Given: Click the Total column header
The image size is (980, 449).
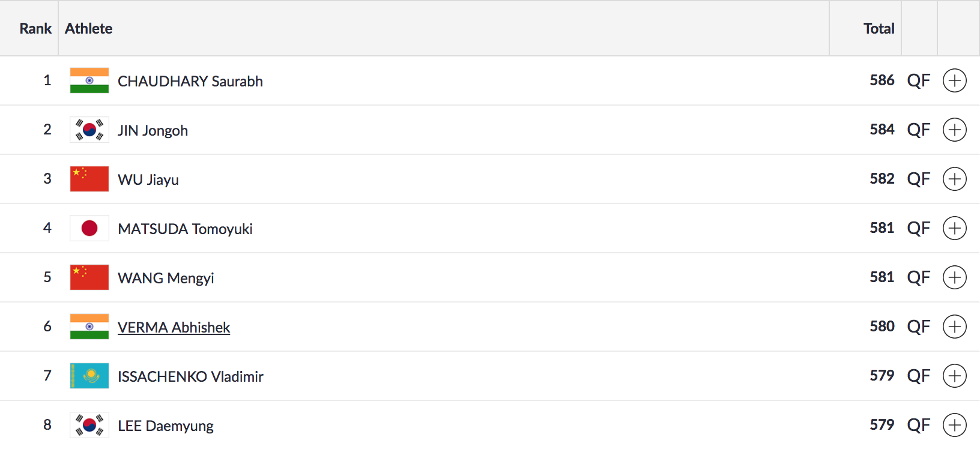Looking at the screenshot, I should coord(879,28).
